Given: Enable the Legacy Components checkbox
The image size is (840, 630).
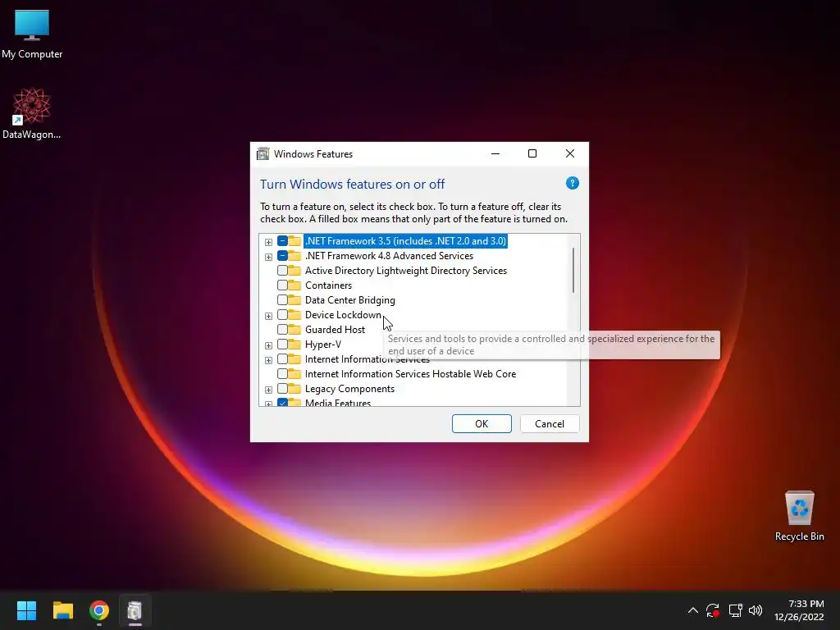Looking at the screenshot, I should coord(282,389).
